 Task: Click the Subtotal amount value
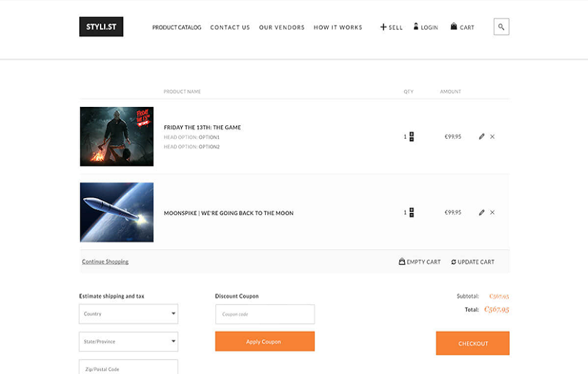499,296
